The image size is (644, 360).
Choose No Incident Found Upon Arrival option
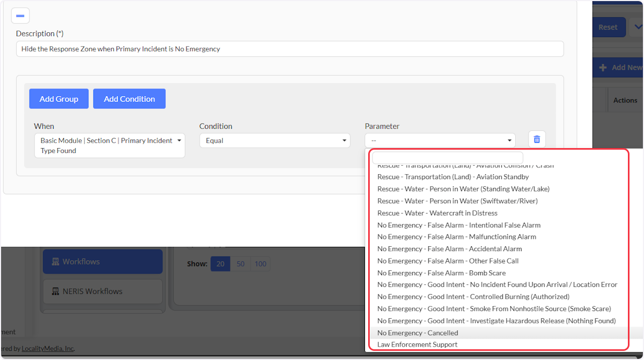497,285
